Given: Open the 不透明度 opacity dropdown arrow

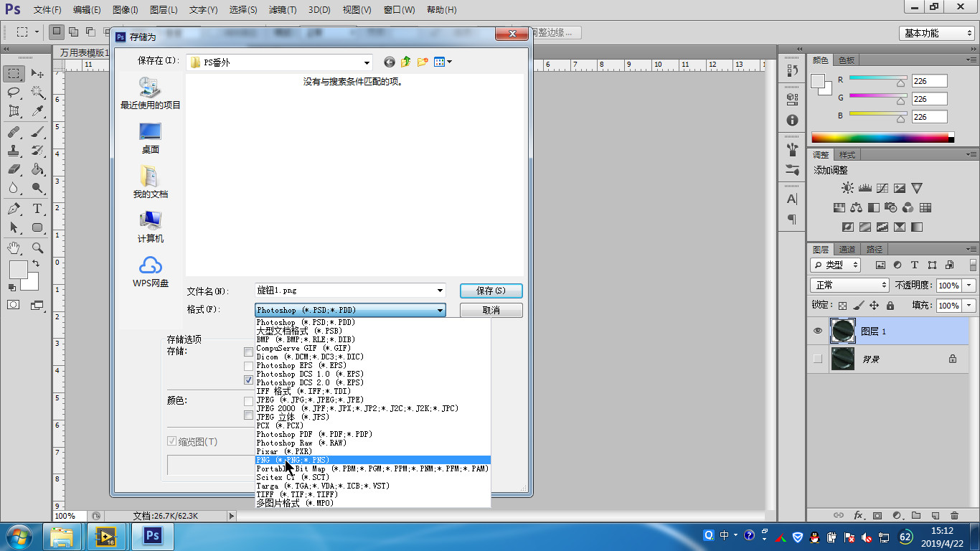Looking at the screenshot, I should tap(970, 286).
